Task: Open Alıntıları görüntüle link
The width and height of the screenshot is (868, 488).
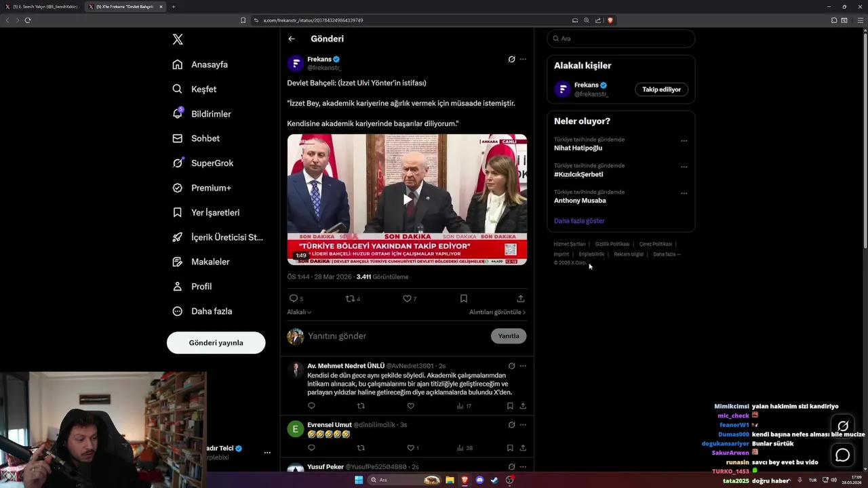Action: 497,312
